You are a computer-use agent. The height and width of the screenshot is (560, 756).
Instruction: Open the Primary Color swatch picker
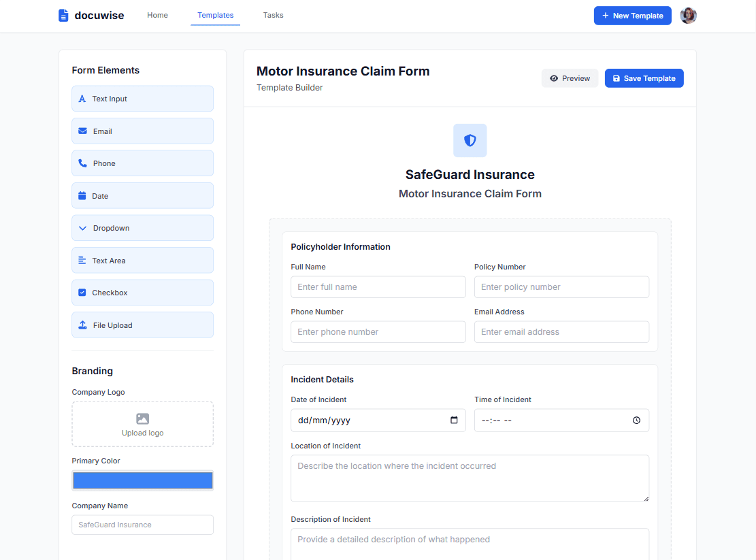(x=142, y=480)
